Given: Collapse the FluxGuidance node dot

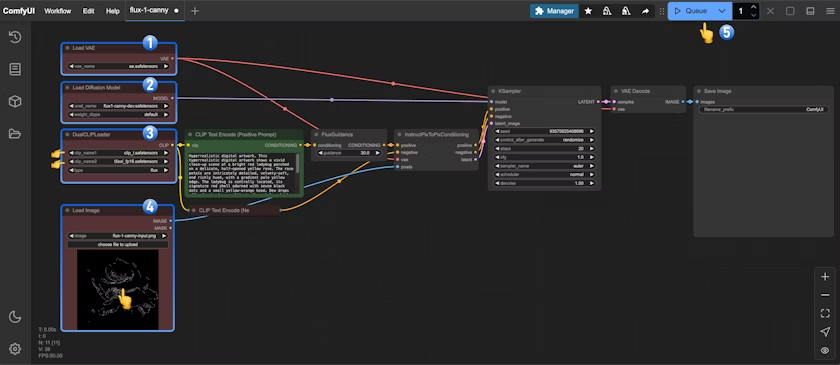Looking at the screenshot, I should tap(316, 135).
